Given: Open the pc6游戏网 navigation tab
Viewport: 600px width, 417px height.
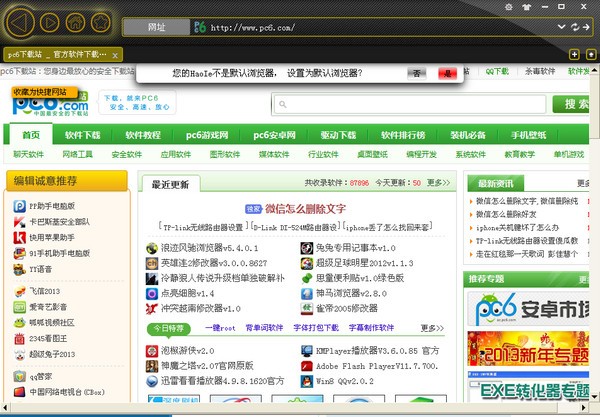Looking at the screenshot, I should point(207,135).
